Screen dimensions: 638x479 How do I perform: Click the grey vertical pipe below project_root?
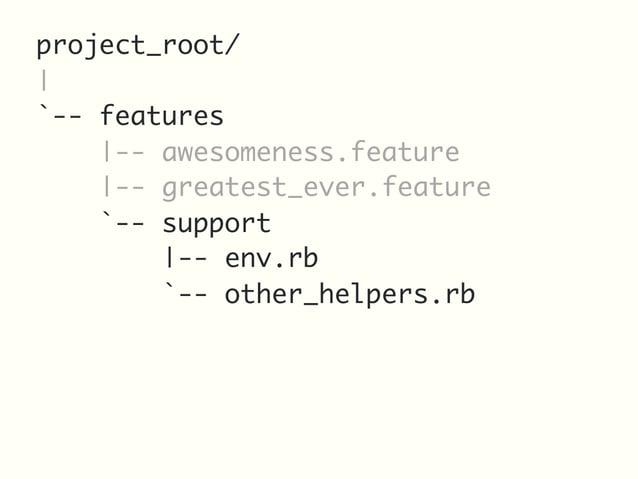44,81
